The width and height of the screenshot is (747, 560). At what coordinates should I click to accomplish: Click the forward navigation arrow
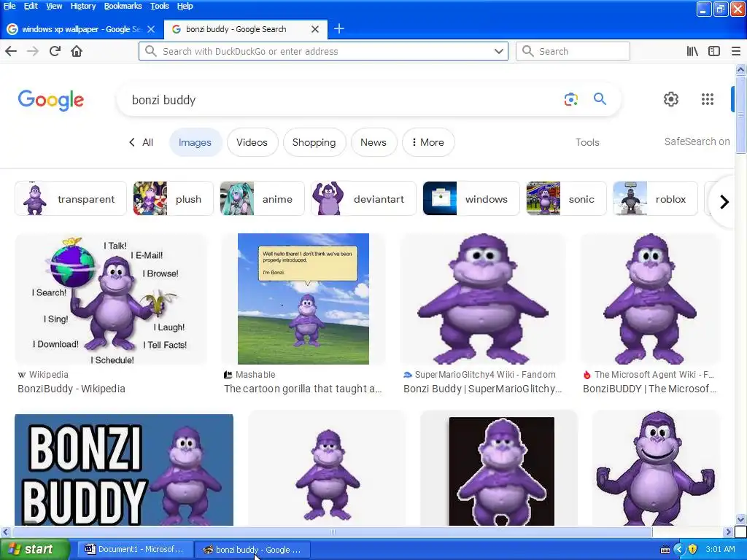33,51
